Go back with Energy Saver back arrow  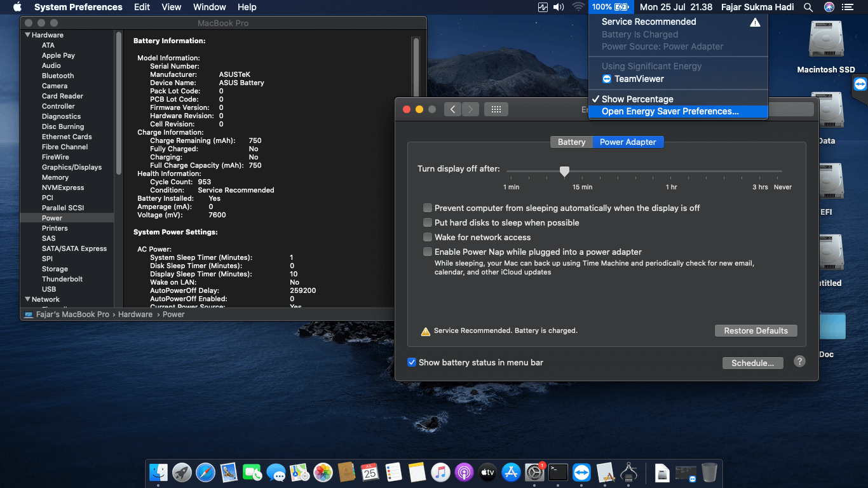tap(452, 109)
